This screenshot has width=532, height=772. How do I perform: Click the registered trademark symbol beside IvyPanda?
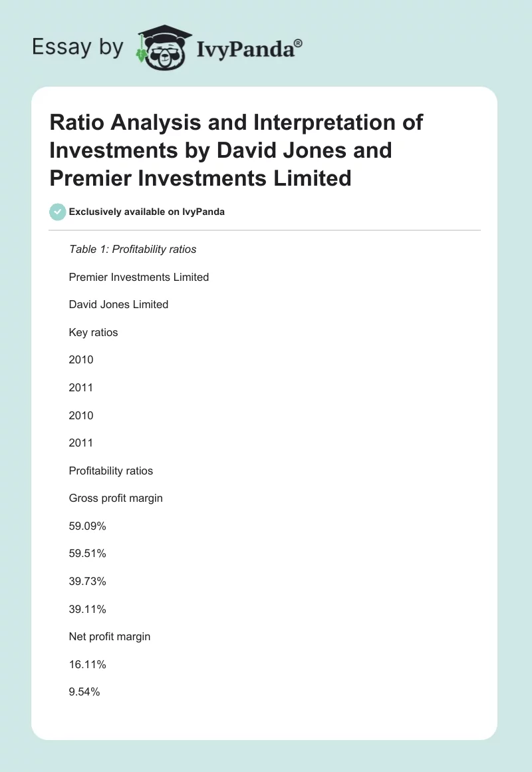299,42
